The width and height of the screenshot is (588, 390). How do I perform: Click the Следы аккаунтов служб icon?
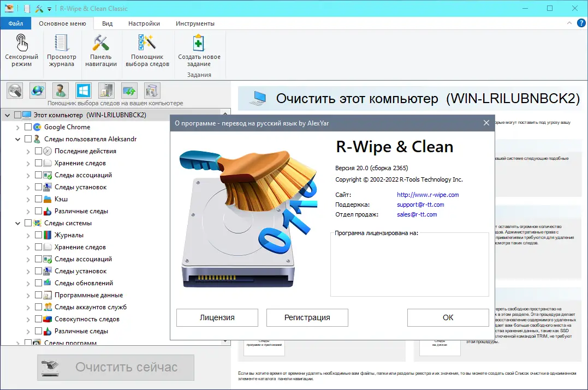click(x=47, y=307)
